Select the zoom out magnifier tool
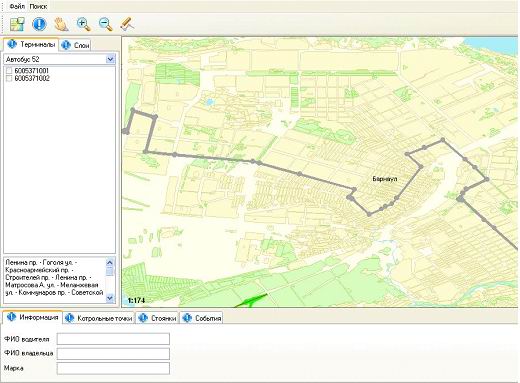Image resolution: width=520 pixels, height=383 pixels. (106, 24)
